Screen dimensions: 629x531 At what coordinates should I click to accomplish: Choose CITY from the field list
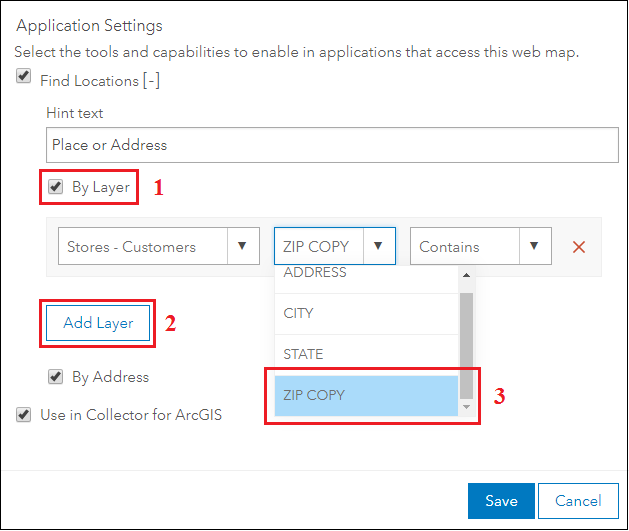[366, 314]
